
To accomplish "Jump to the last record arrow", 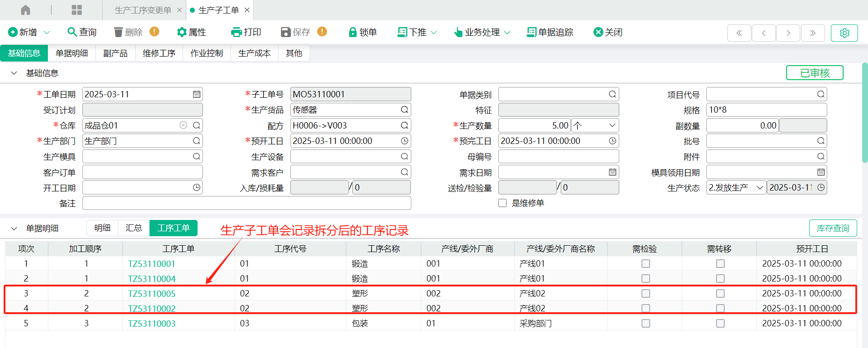I will [812, 33].
